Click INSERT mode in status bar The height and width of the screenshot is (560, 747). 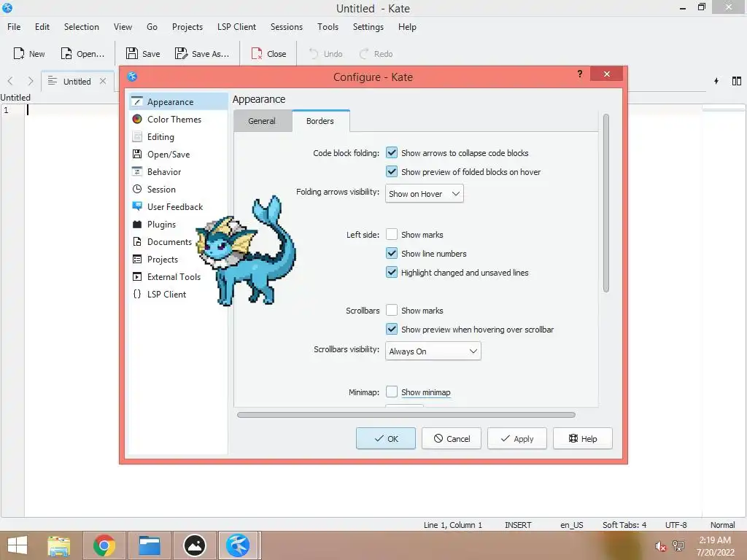tap(518, 525)
